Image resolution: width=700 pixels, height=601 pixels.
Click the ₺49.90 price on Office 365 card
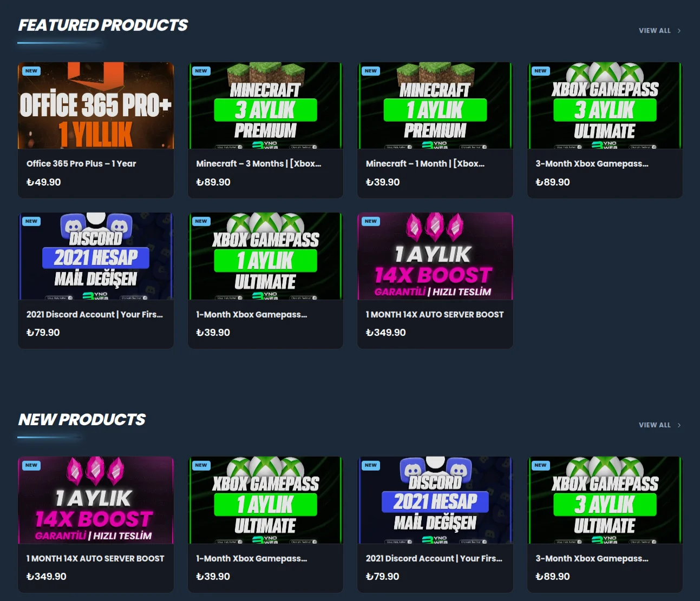pos(44,182)
